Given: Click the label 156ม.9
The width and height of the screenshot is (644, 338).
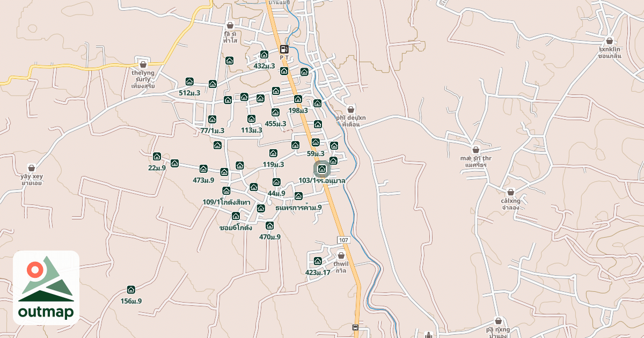Looking at the screenshot, I should 131,301.
